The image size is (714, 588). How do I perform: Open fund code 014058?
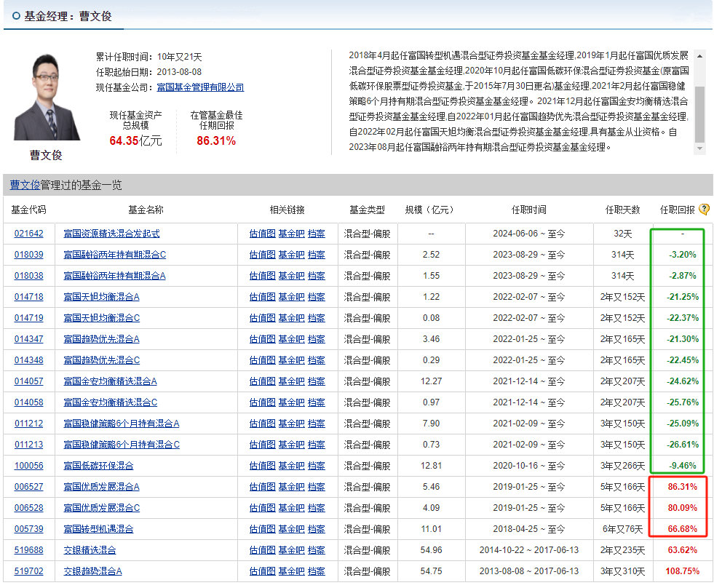[x=28, y=402]
